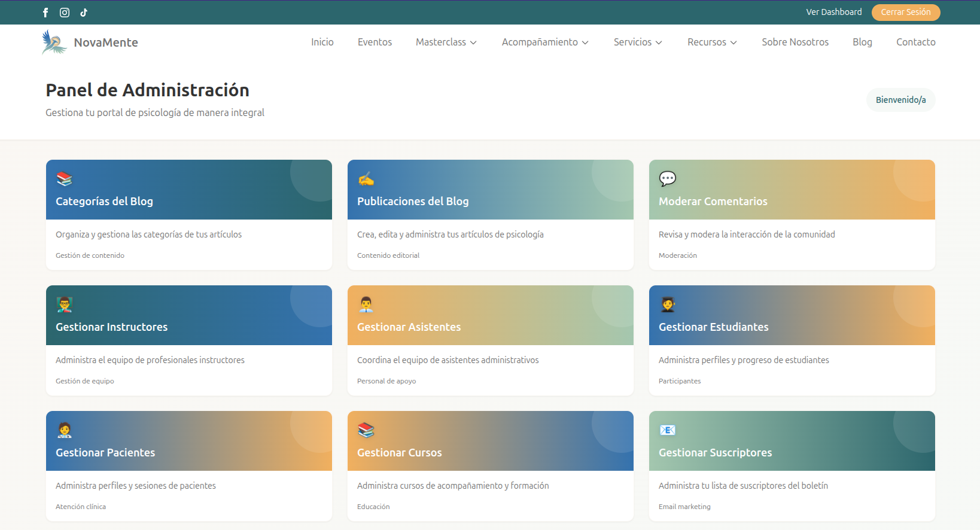Click the writing hand icon on Publicaciones del Blog
Viewport: 980px width, 530px height.
click(x=366, y=179)
